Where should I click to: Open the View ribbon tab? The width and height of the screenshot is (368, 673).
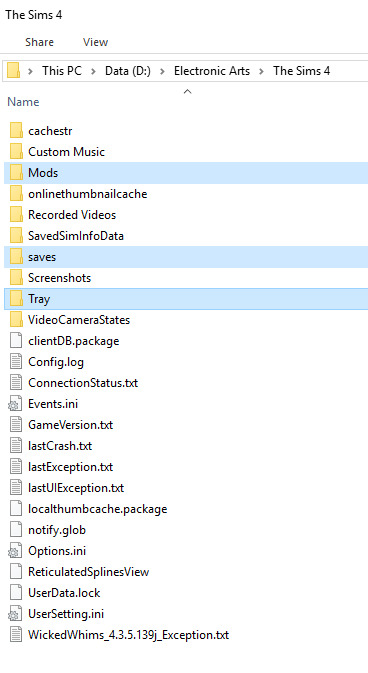[x=95, y=42]
